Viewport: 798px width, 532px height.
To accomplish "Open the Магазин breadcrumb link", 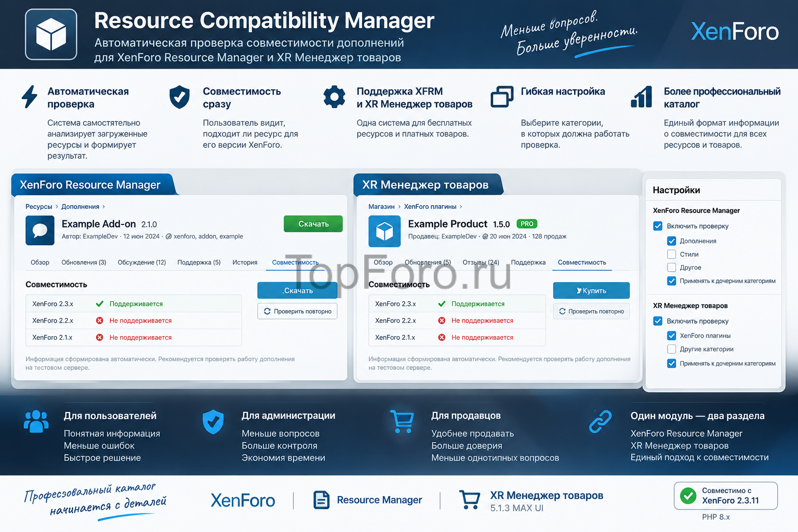I will (x=381, y=207).
